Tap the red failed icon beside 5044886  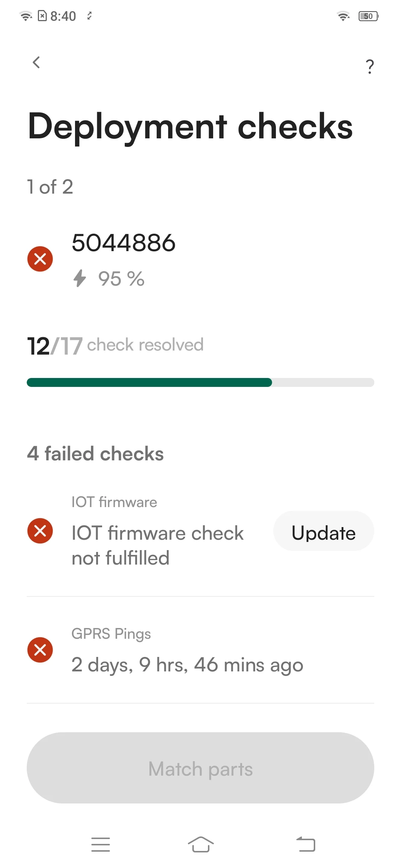[x=40, y=259]
